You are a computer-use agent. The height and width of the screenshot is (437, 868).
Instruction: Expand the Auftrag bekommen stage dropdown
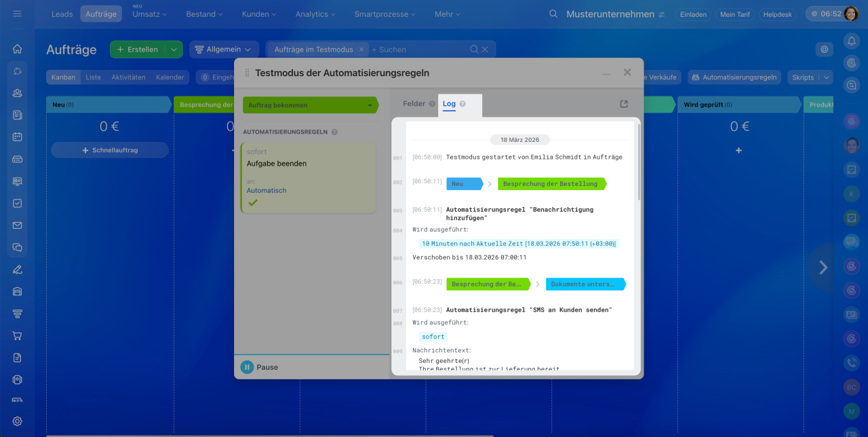(370, 105)
